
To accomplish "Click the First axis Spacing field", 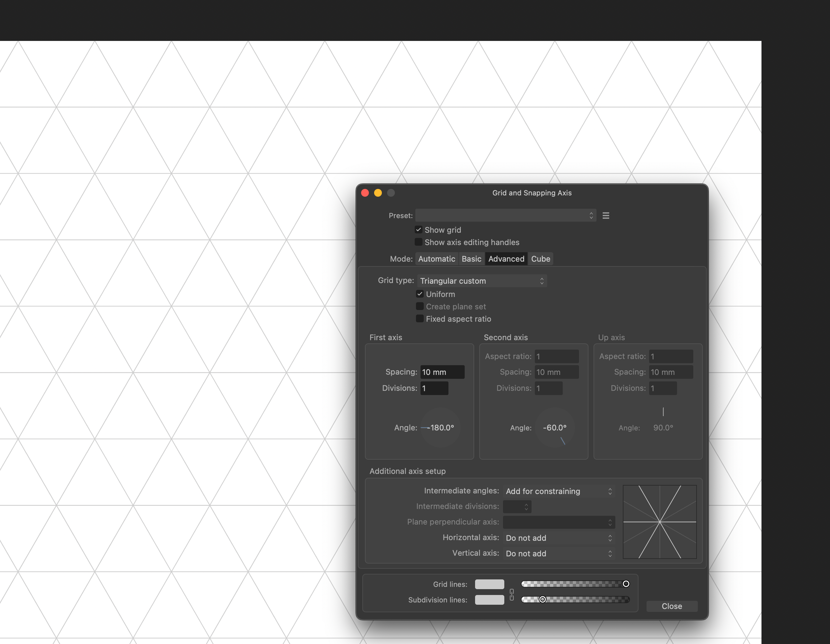I will pos(442,372).
